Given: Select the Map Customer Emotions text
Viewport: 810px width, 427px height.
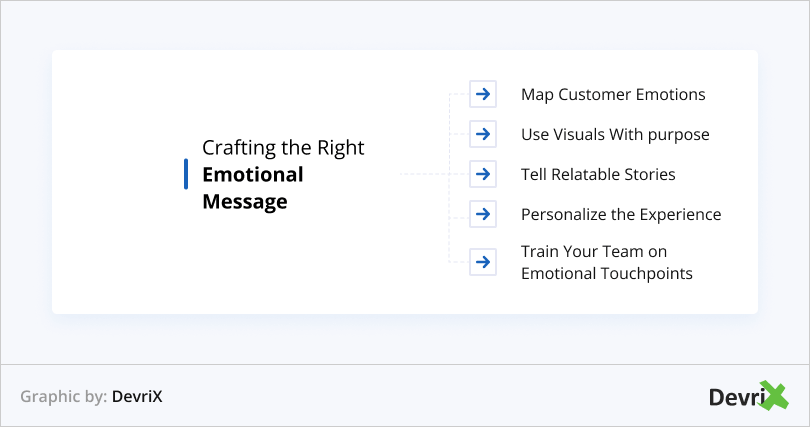Looking at the screenshot, I should 613,95.
